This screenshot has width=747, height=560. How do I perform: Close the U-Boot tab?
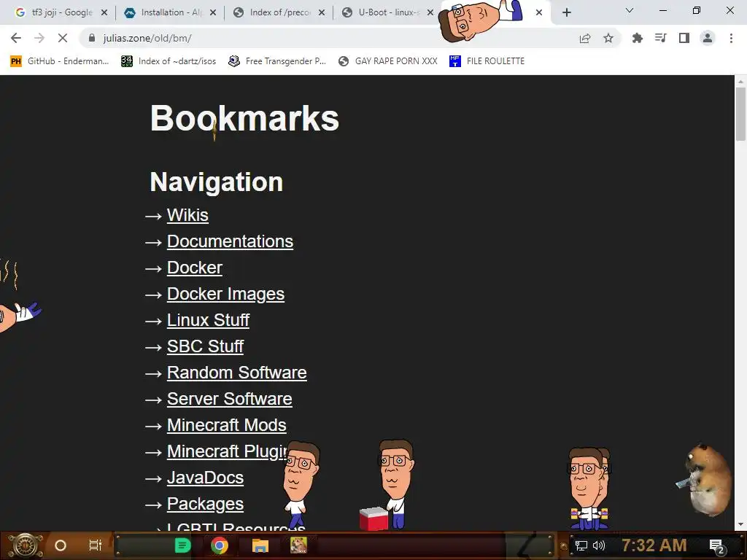point(430,12)
